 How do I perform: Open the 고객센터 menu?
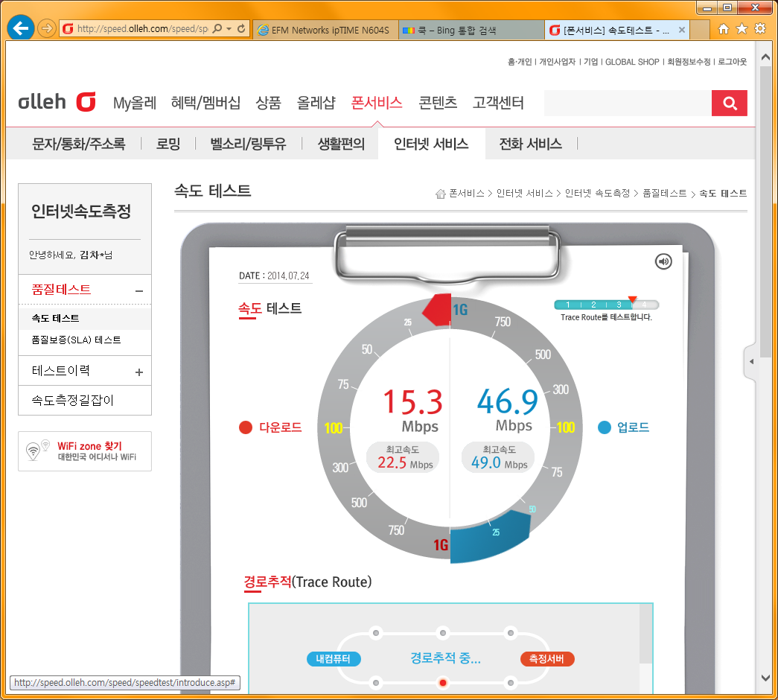tap(498, 103)
